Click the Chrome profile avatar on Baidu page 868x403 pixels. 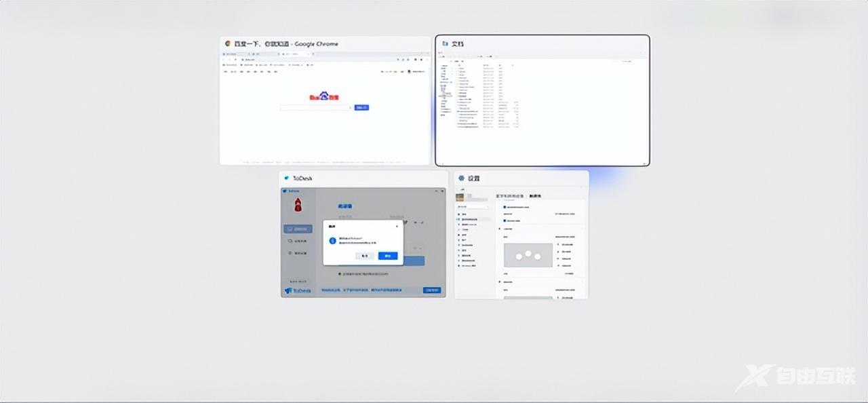coord(409,71)
